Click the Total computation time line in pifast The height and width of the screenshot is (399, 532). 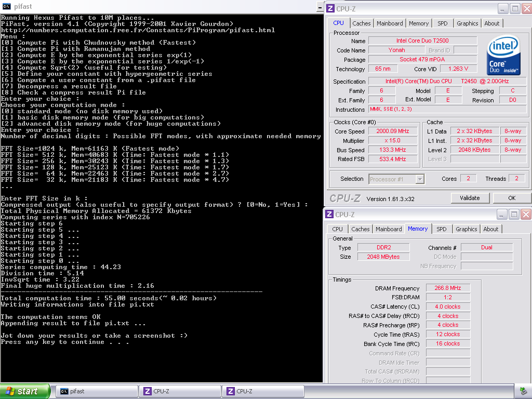click(x=109, y=298)
